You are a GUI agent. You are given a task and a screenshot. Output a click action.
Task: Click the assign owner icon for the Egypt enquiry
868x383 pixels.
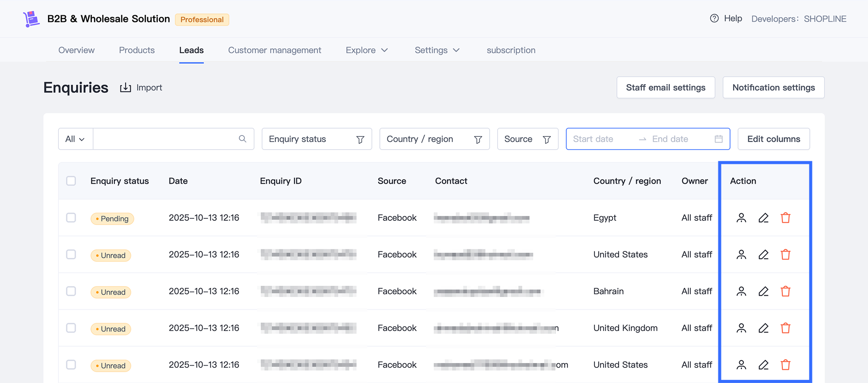741,218
